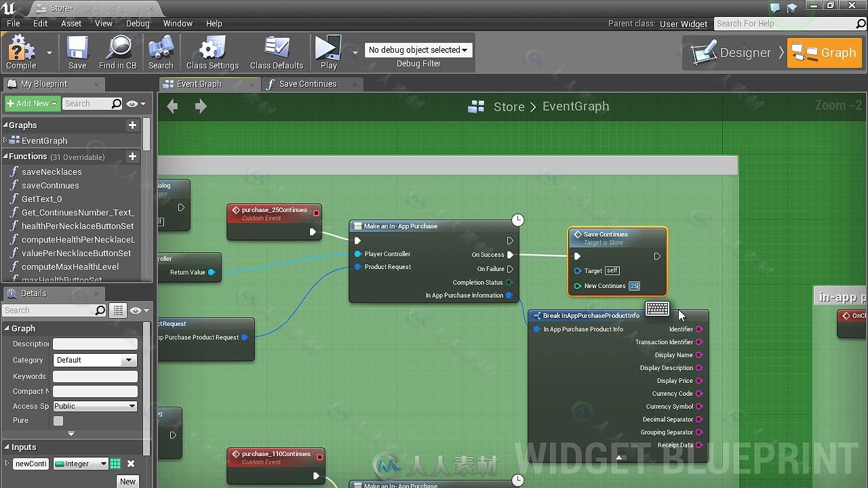Open the Window menu

(x=178, y=23)
